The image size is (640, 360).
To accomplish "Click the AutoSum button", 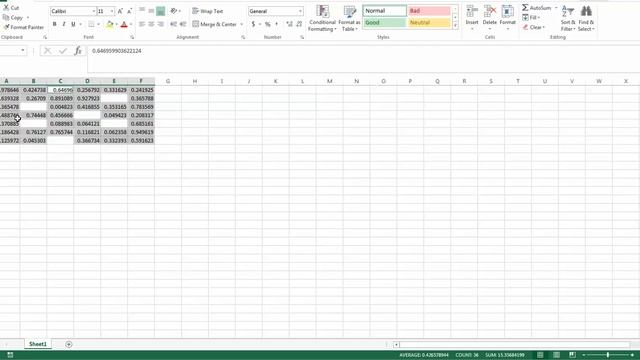I will (536, 8).
